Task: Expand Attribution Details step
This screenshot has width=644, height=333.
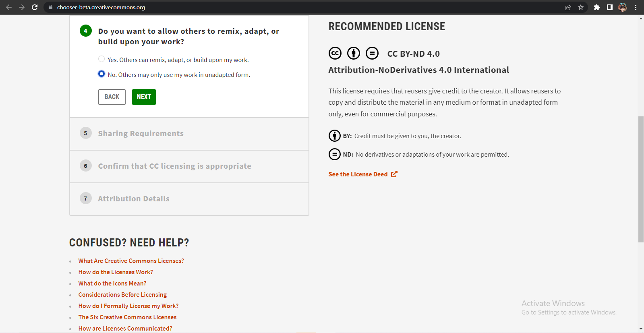Action: (189, 199)
